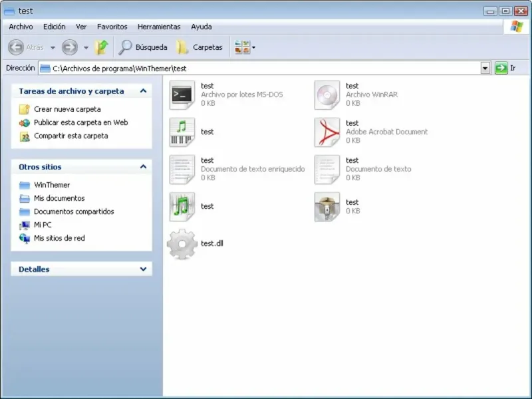Collapse Tareas de archivo y carpeta panel

coord(143,91)
